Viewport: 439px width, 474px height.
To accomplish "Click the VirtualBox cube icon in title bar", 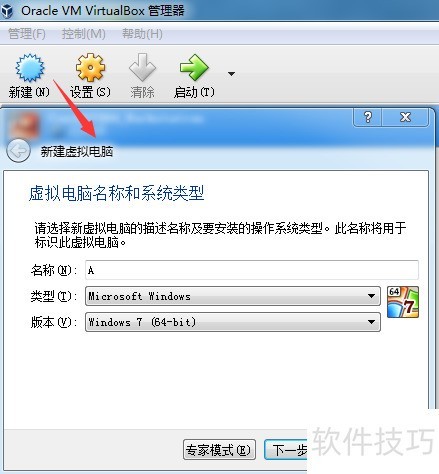I will tap(7, 10).
